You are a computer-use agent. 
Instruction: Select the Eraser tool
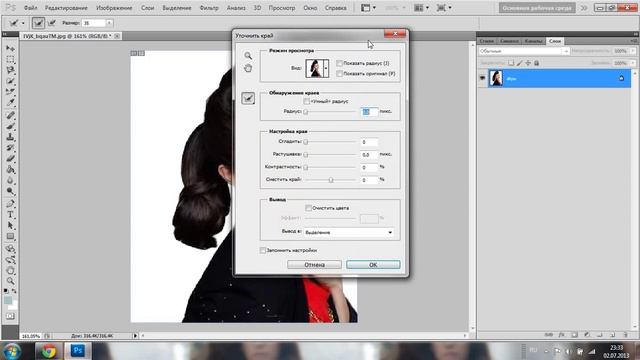coord(10,158)
